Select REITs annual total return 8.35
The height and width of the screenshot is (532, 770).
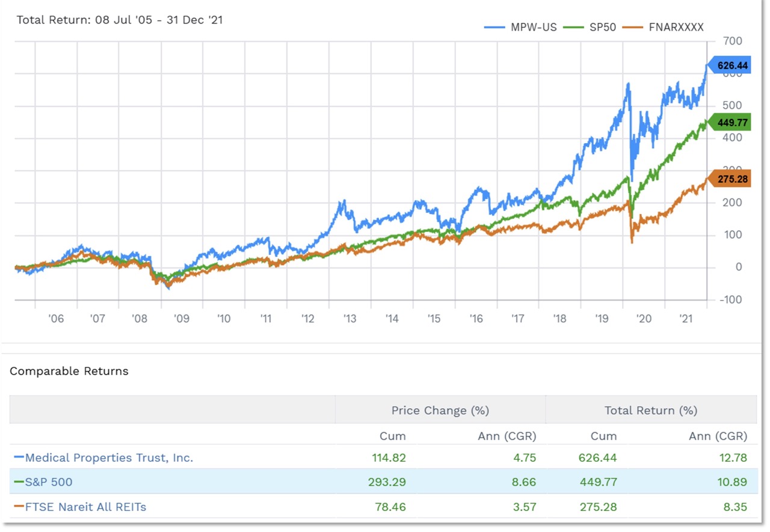[x=734, y=507]
